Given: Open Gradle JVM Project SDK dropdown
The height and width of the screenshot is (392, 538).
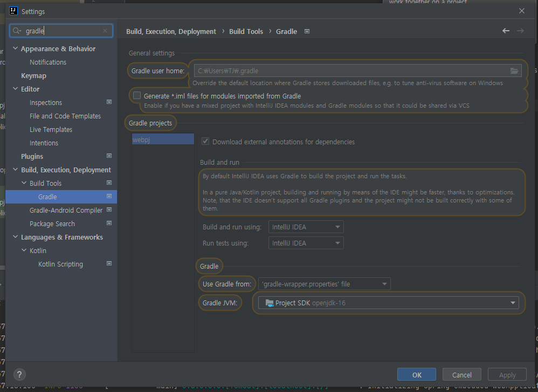Looking at the screenshot, I should click(388, 303).
